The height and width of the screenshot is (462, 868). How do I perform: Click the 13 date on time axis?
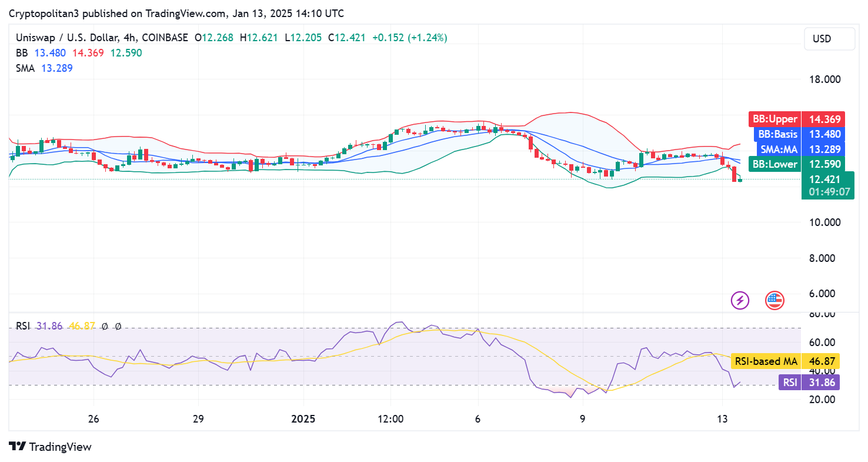point(723,419)
